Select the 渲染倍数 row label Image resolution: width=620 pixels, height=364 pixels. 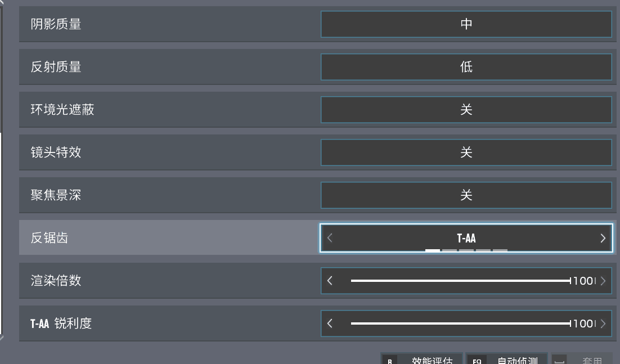[56, 280]
